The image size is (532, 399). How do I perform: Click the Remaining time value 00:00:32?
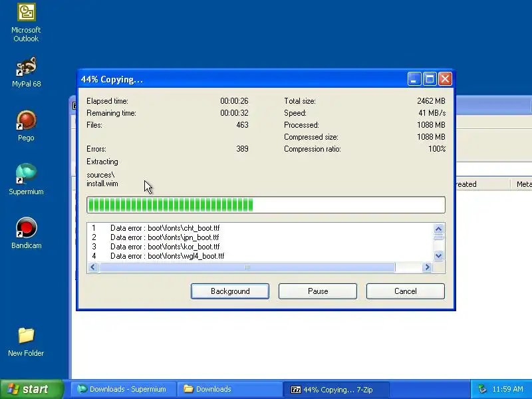(234, 112)
